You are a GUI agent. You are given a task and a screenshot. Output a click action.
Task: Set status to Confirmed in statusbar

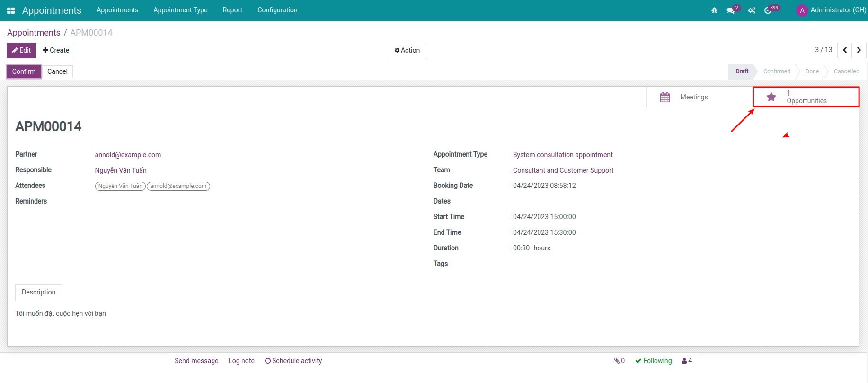(x=777, y=71)
